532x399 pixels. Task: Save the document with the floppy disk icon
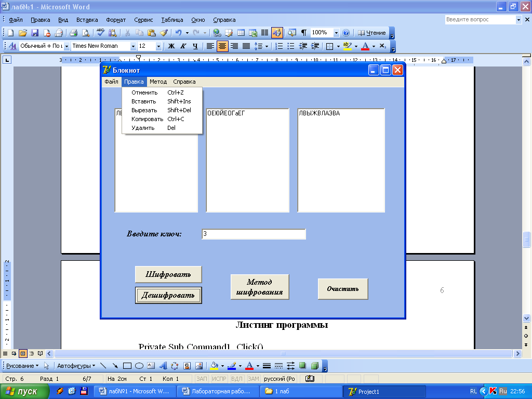[35, 33]
